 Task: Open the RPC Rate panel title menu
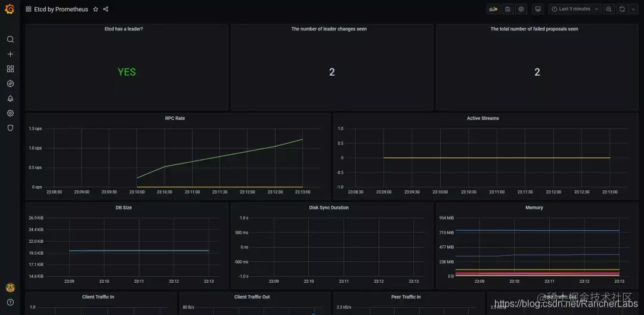pos(175,118)
